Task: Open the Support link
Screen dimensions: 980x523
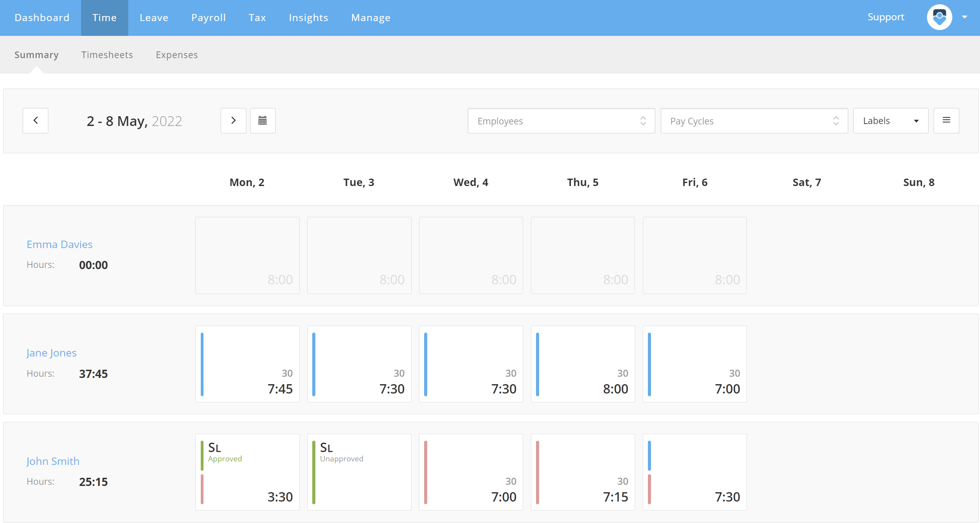Action: click(x=886, y=17)
